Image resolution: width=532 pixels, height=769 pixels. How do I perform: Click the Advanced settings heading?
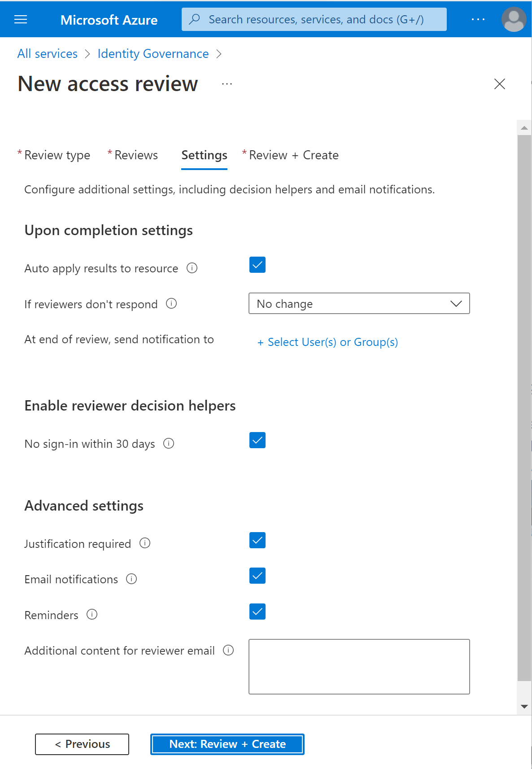[x=84, y=506]
